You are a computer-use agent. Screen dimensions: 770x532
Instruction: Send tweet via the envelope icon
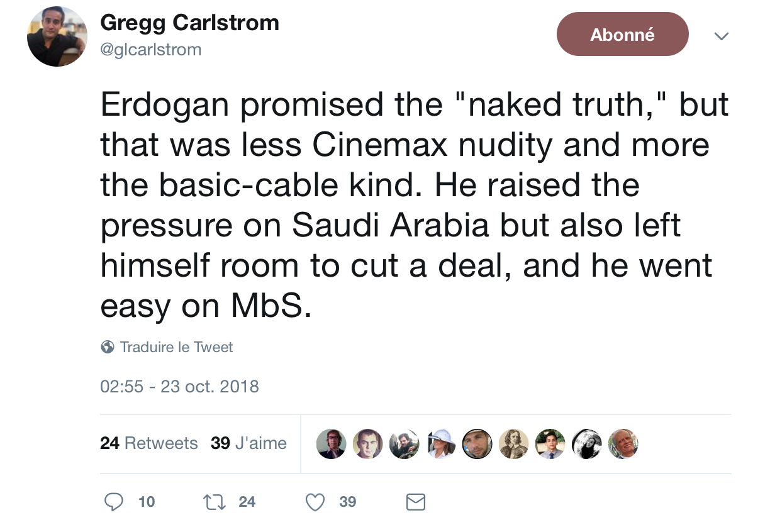[416, 501]
